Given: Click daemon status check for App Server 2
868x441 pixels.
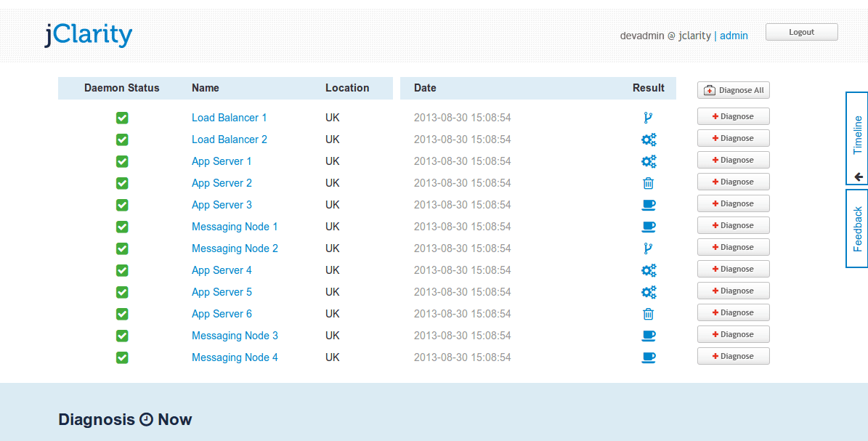Looking at the screenshot, I should pyautogui.click(x=122, y=183).
